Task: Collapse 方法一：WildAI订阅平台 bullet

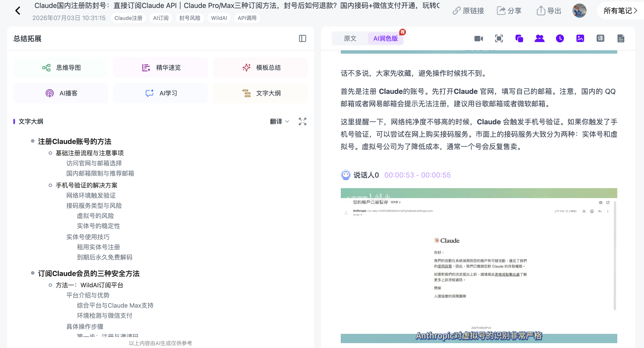Action: click(x=50, y=285)
